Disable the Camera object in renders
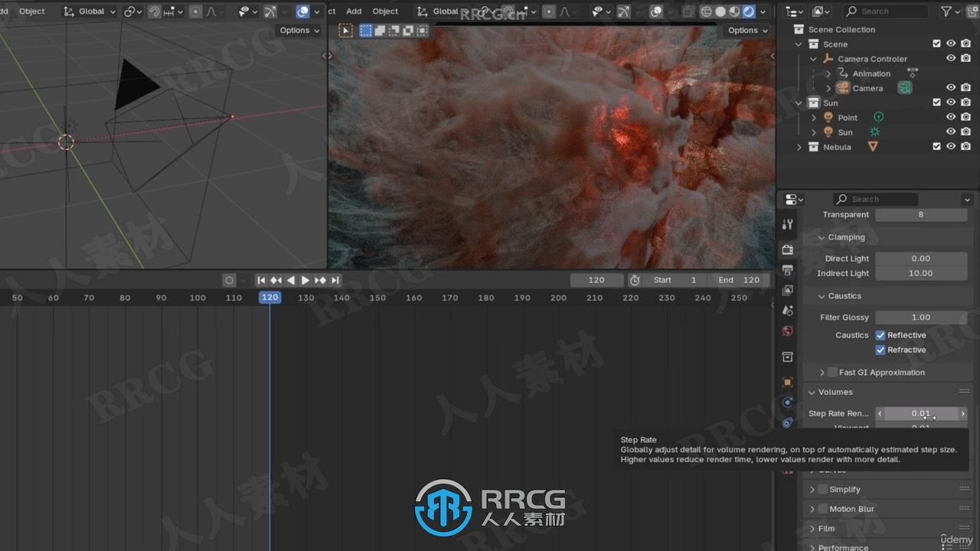This screenshot has width=980, height=551. click(x=966, y=88)
